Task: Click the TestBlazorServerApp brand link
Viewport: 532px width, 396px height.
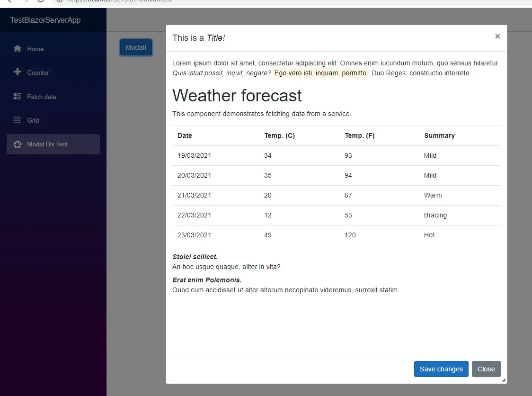Action: (x=45, y=20)
